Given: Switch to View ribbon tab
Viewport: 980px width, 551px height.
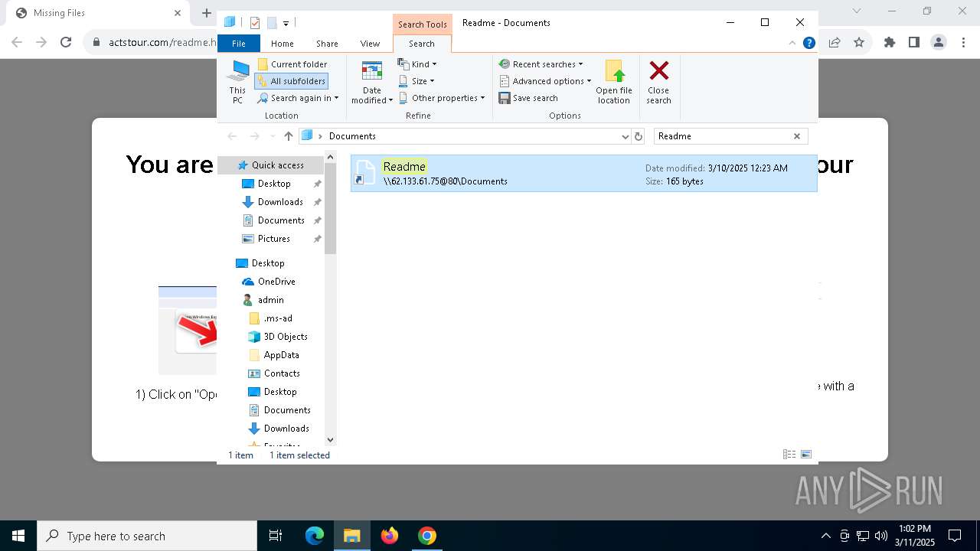Looking at the screenshot, I should pos(370,44).
